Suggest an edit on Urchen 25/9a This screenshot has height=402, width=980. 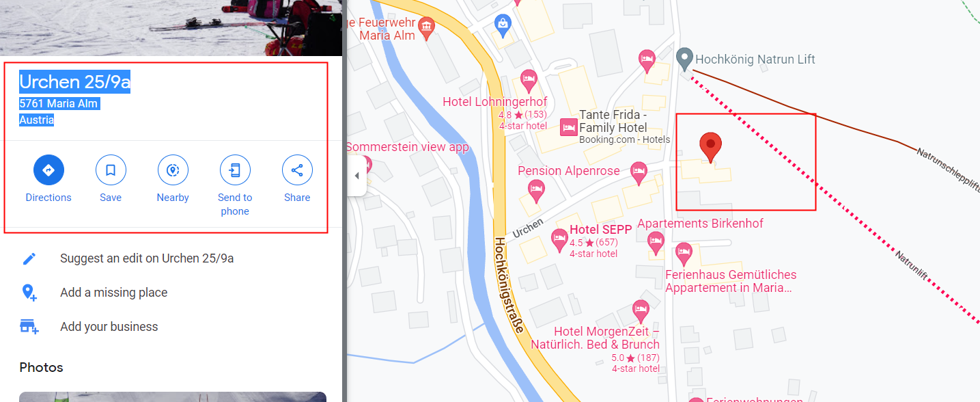pyautogui.click(x=147, y=258)
